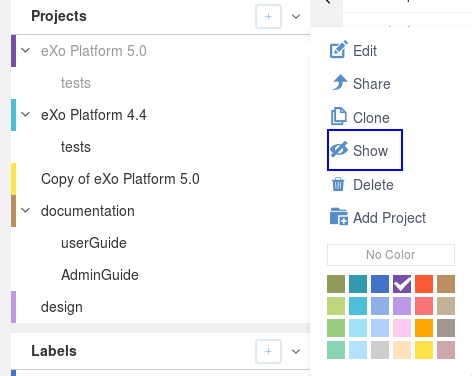Pick the bright orange color swatch
The height and width of the screenshot is (376, 472).
(x=424, y=328)
